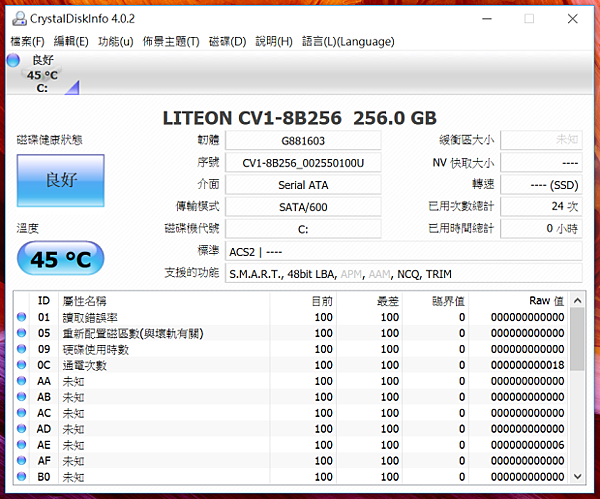Click the drive letter field C:
Image resolution: width=600 pixels, height=499 pixels.
point(303,229)
